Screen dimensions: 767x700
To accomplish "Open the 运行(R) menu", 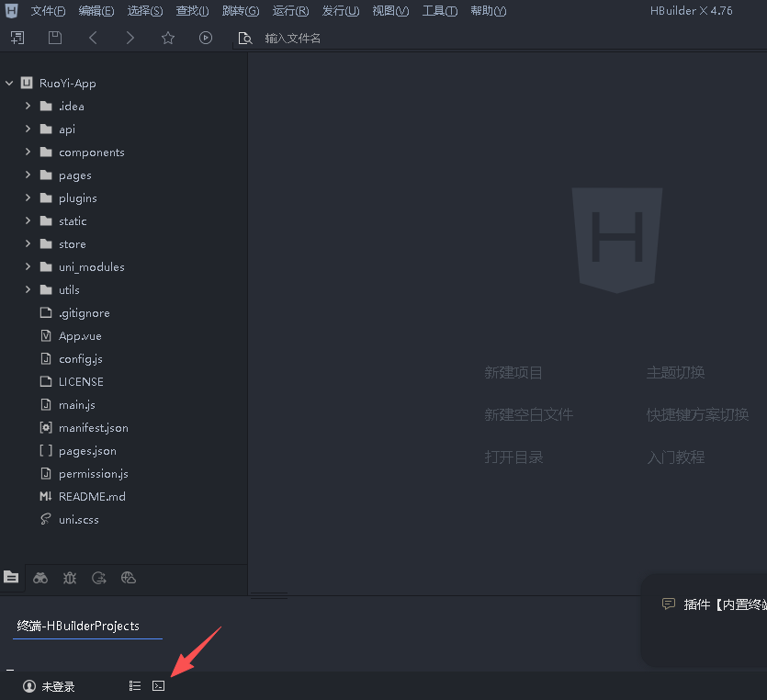I will (290, 11).
